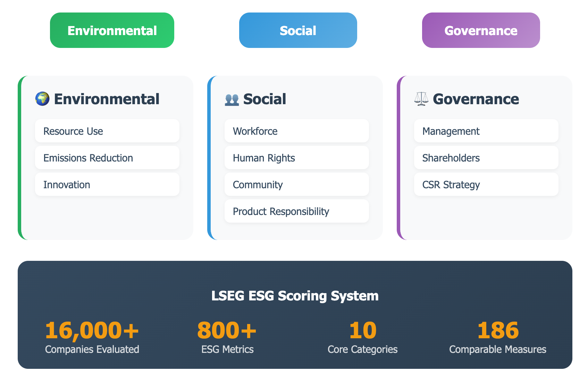The height and width of the screenshot is (373, 588).
Task: Select the green Environmental tab button
Action: (112, 31)
